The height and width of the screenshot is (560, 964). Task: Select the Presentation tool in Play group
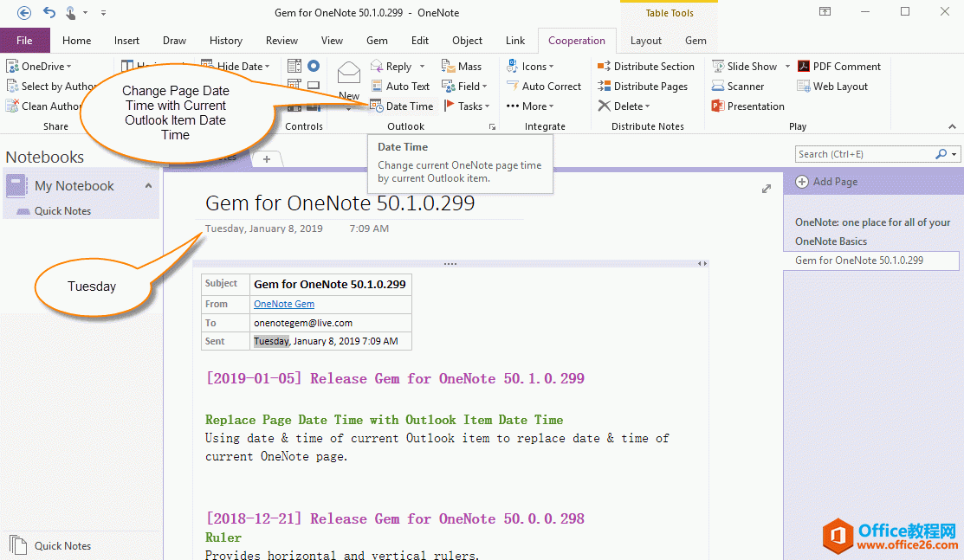pyautogui.click(x=747, y=106)
